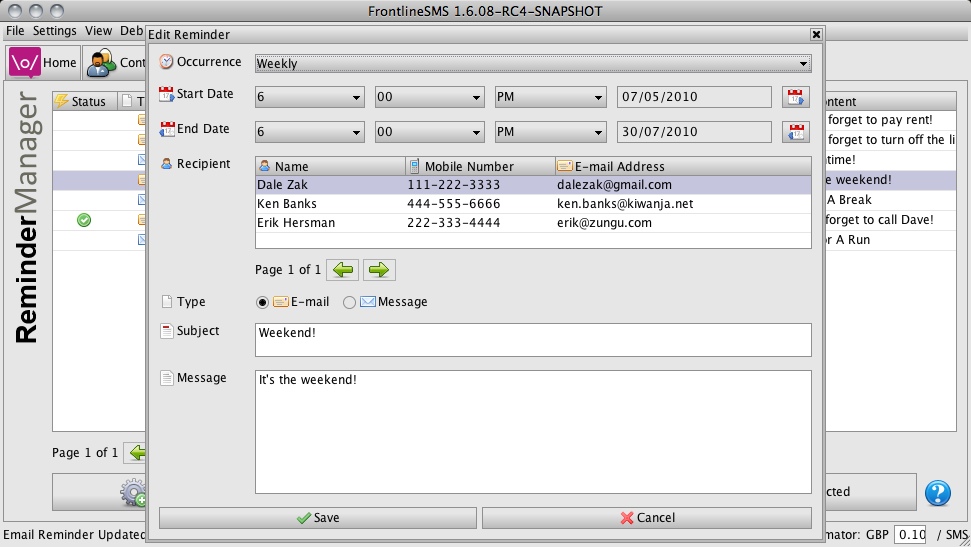
Task: Click the End Date 30/07/2010 field
Action: point(694,132)
